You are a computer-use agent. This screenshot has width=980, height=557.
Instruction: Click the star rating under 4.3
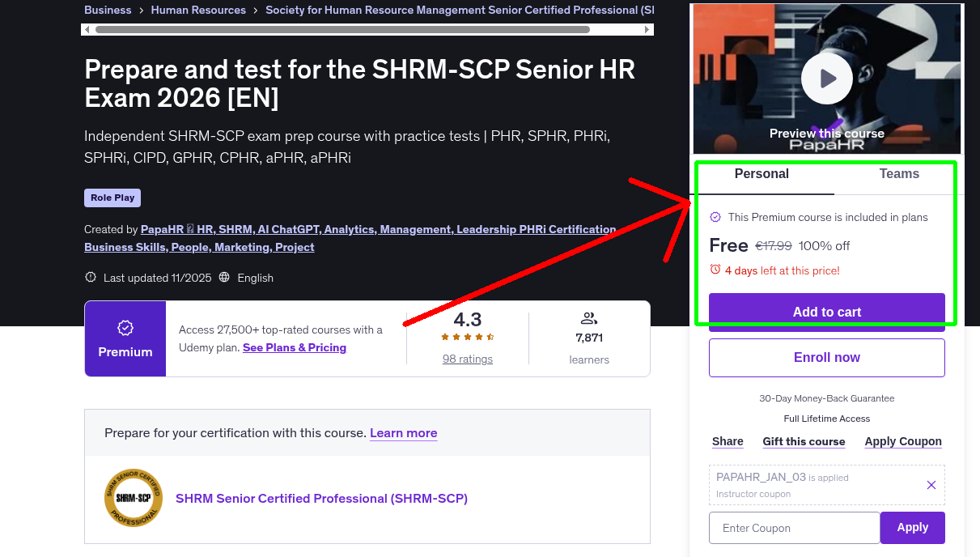(x=467, y=338)
